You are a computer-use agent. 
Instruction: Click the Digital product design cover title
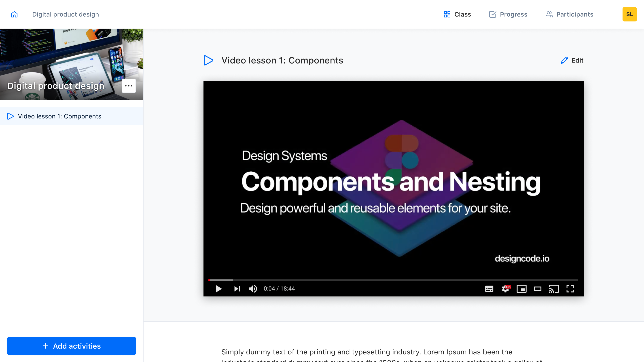pyautogui.click(x=56, y=86)
